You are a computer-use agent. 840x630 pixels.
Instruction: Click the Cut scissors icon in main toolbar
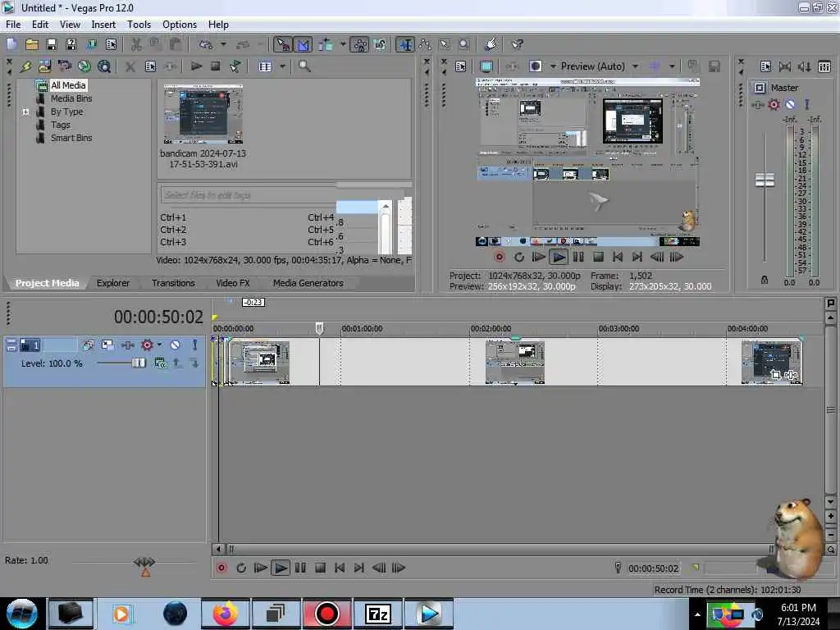(x=136, y=44)
